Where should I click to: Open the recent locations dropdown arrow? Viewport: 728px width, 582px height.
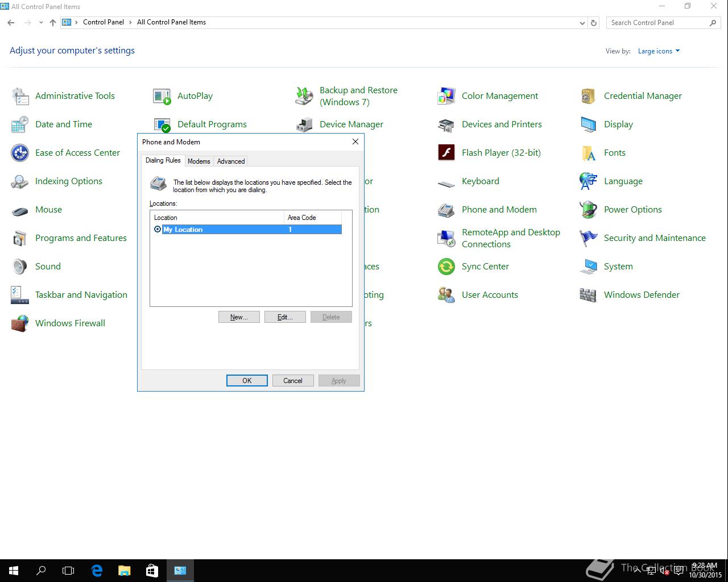pos(41,23)
